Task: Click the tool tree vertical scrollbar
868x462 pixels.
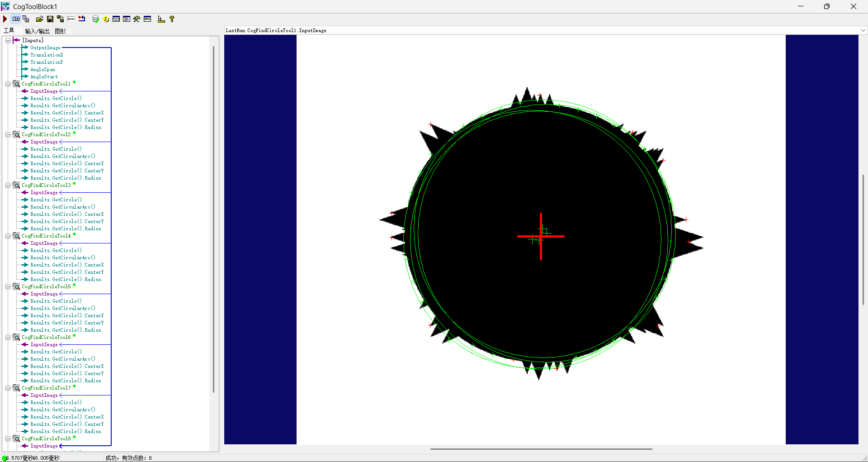Action: pos(214,219)
